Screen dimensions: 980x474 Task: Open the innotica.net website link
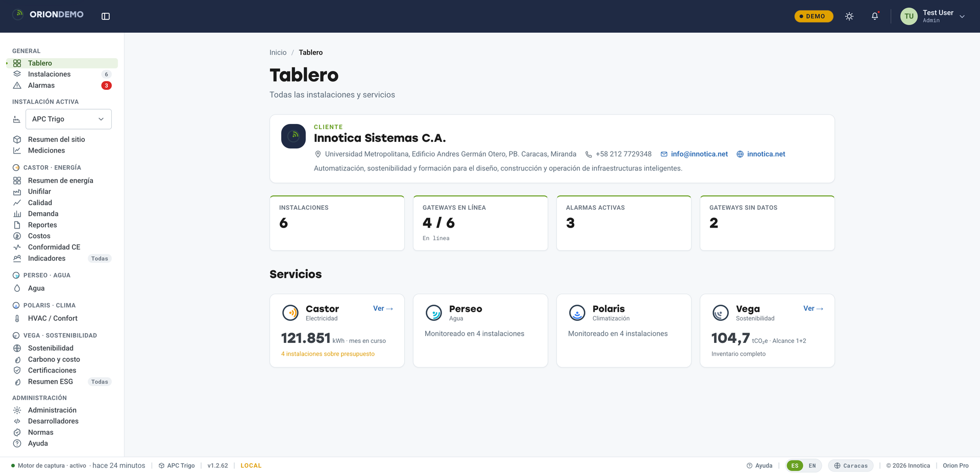point(766,154)
